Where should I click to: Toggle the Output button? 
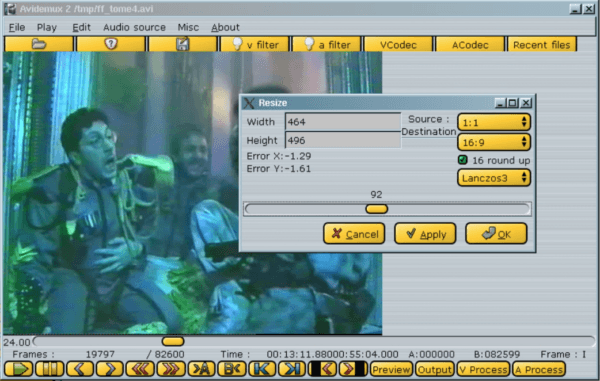click(x=435, y=369)
